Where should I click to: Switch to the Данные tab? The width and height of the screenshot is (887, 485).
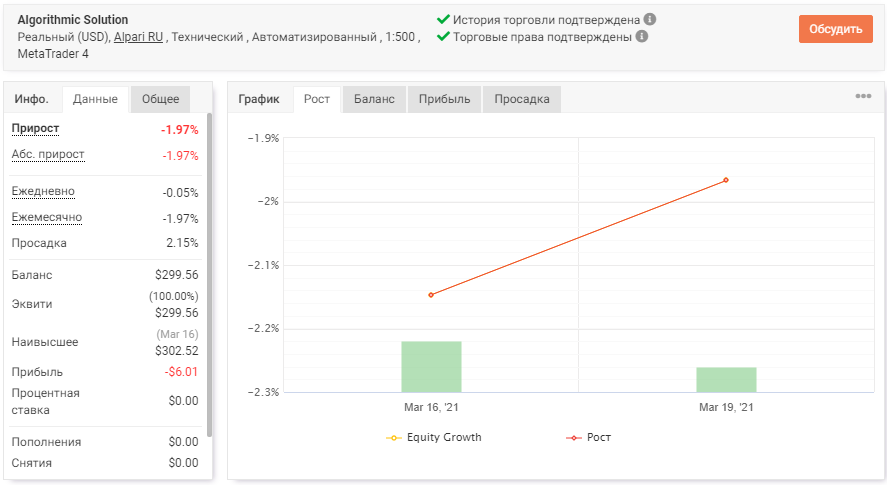95,99
